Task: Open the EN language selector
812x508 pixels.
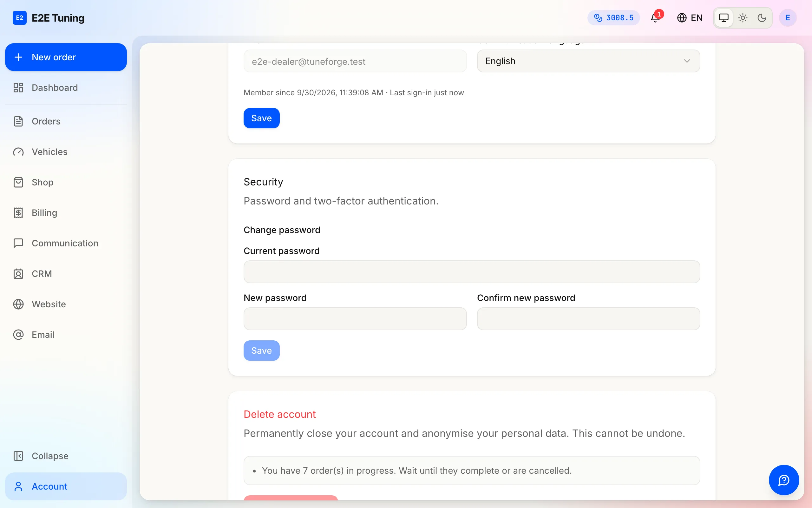Action: pyautogui.click(x=690, y=18)
